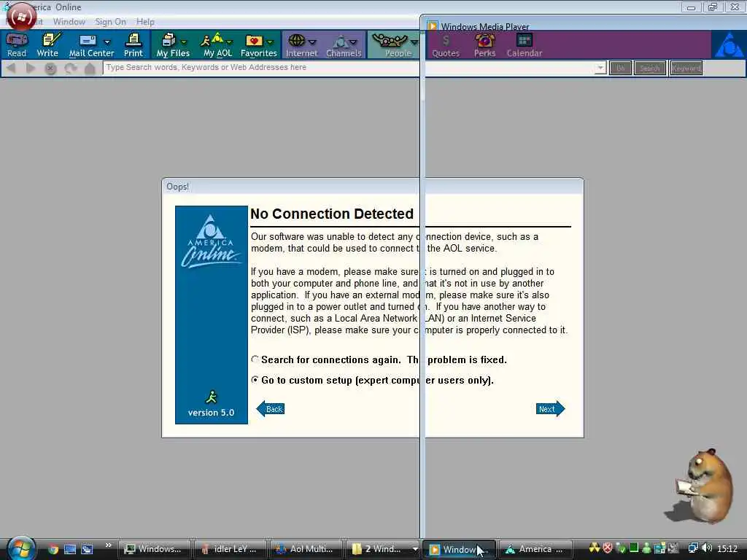Expand the People dropdown arrow
747x560 pixels.
414,42
